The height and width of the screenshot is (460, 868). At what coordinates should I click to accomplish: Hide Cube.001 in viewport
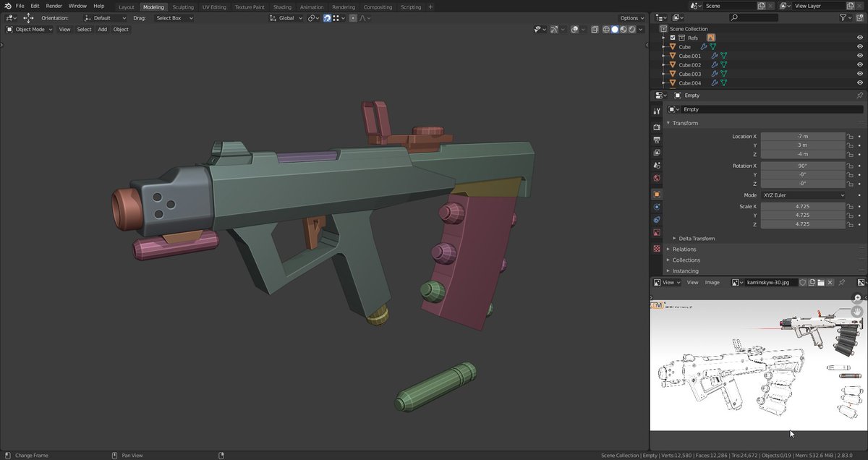859,56
